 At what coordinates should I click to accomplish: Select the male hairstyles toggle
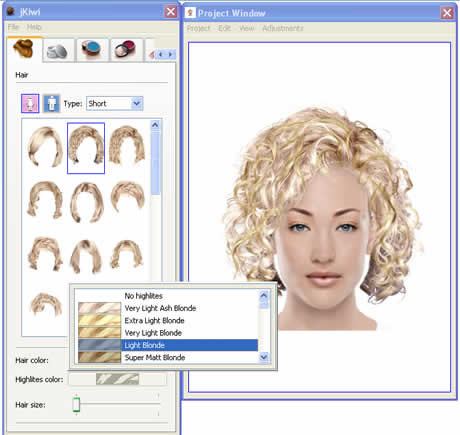pos(51,103)
